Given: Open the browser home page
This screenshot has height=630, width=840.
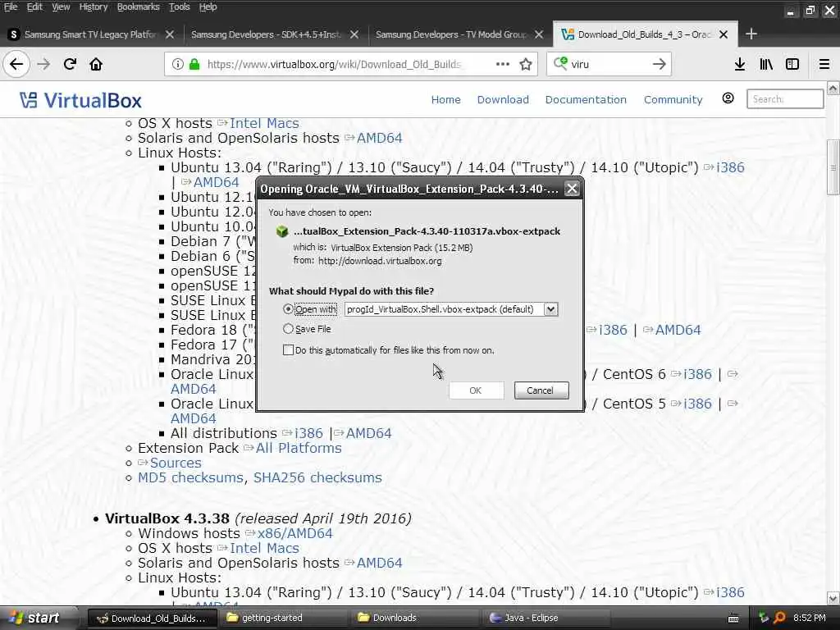Looking at the screenshot, I should coord(96,64).
